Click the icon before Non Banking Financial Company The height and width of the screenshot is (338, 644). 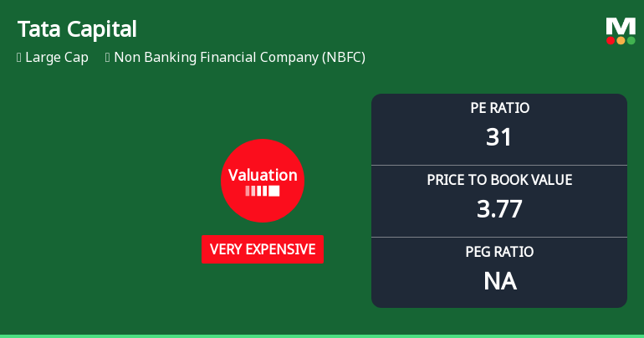pyautogui.click(x=107, y=58)
